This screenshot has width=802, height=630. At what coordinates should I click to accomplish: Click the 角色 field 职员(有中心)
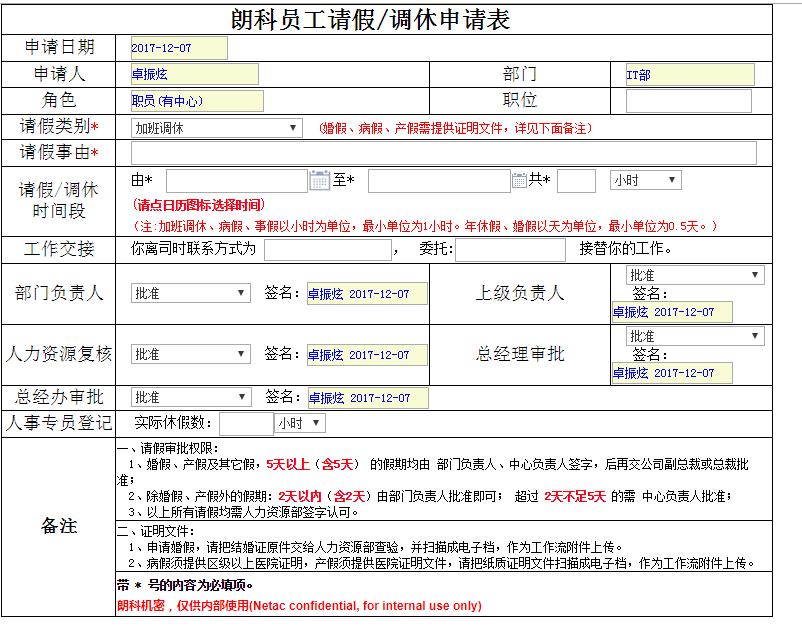point(197,101)
